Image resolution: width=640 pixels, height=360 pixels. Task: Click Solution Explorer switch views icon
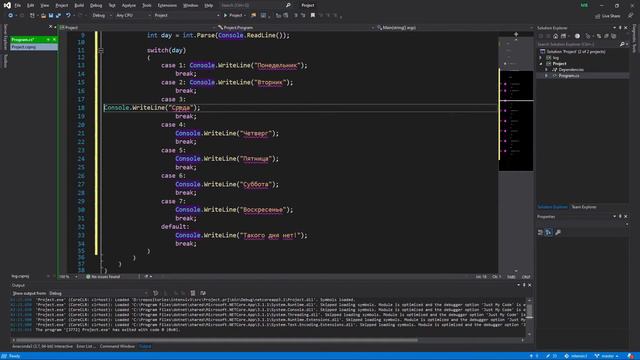[563, 36]
